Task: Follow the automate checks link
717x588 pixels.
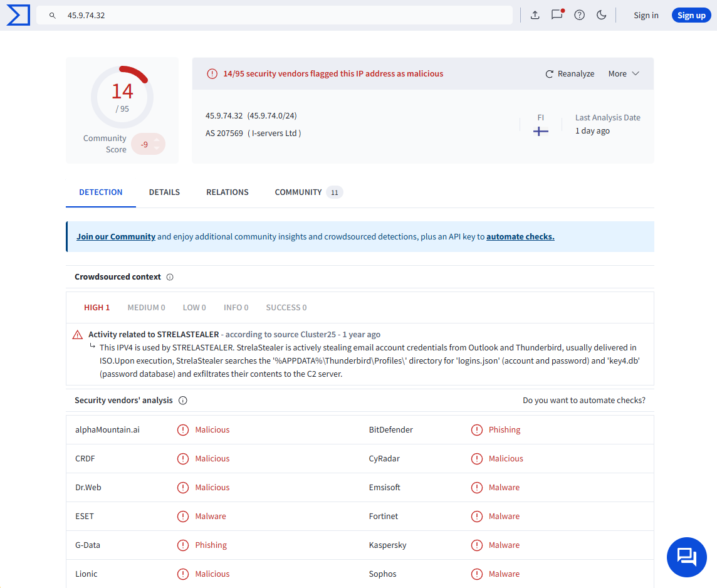Action: (520, 236)
